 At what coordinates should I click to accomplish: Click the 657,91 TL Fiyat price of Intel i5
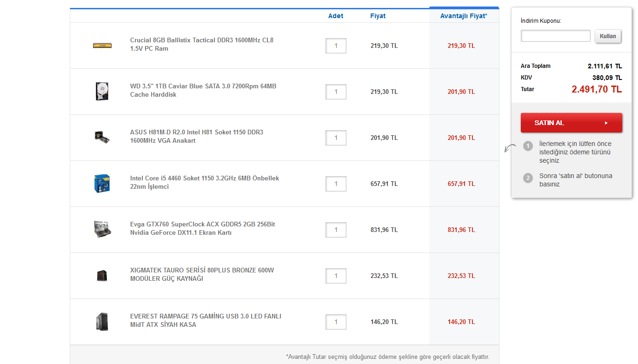(384, 184)
